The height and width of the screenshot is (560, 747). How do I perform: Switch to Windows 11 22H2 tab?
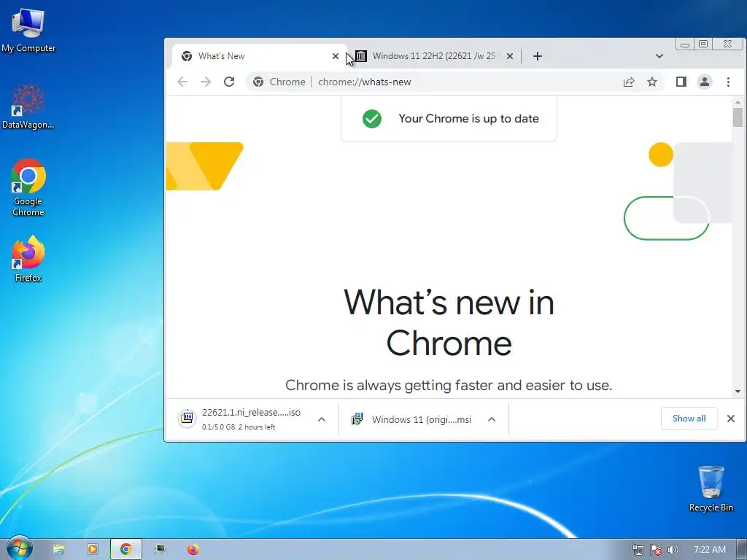[433, 56]
